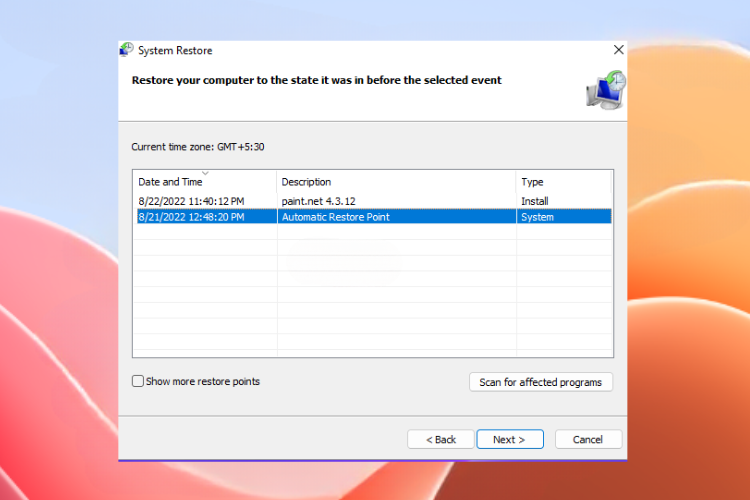Click Scan for affected programs button
Screen dimensions: 750x500
(x=540, y=382)
